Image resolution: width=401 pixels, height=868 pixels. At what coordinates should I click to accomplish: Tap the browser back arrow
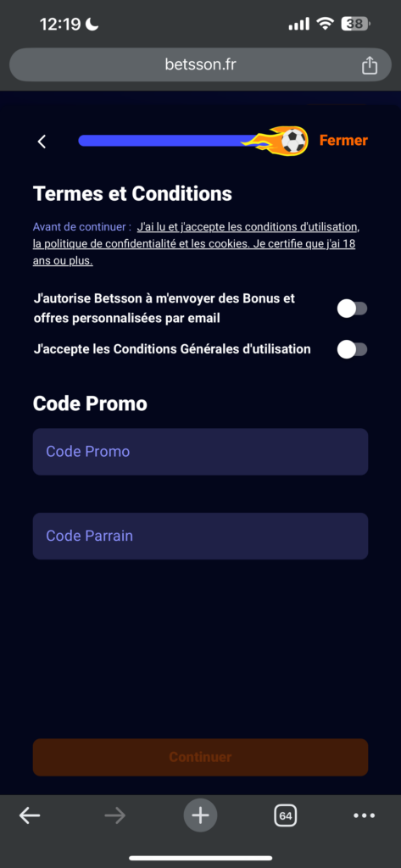tap(30, 815)
